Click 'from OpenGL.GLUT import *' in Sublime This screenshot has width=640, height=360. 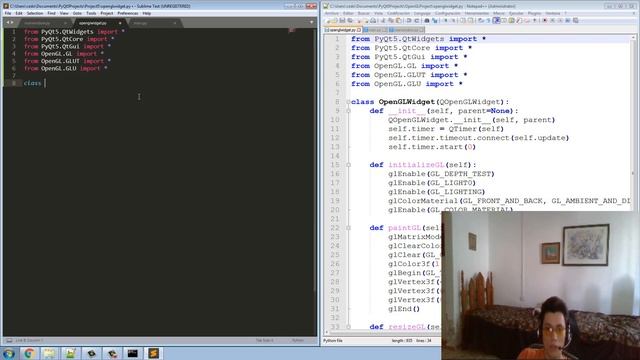pos(67,61)
